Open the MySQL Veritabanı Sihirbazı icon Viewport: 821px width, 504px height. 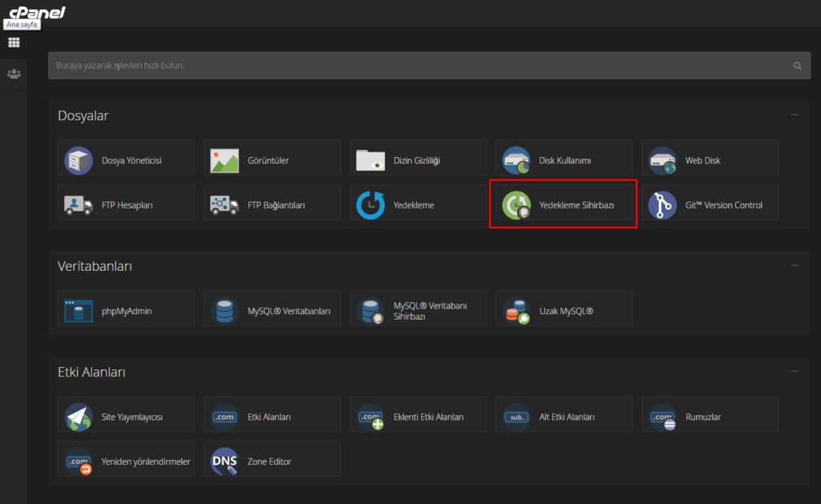[371, 311]
